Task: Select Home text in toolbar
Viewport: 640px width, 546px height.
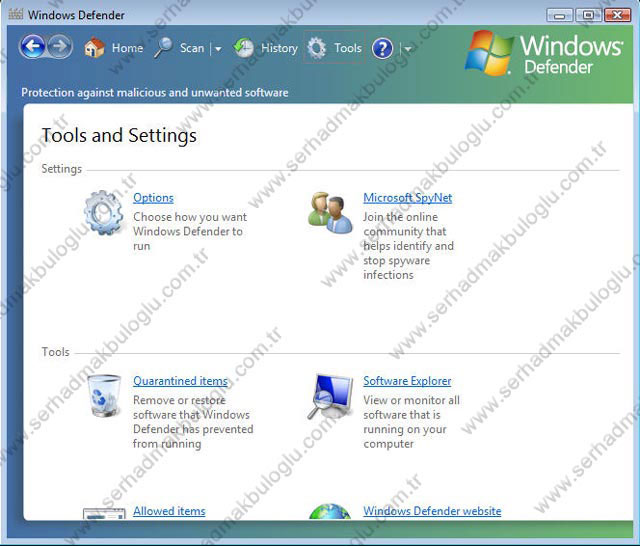Action: tap(127, 48)
